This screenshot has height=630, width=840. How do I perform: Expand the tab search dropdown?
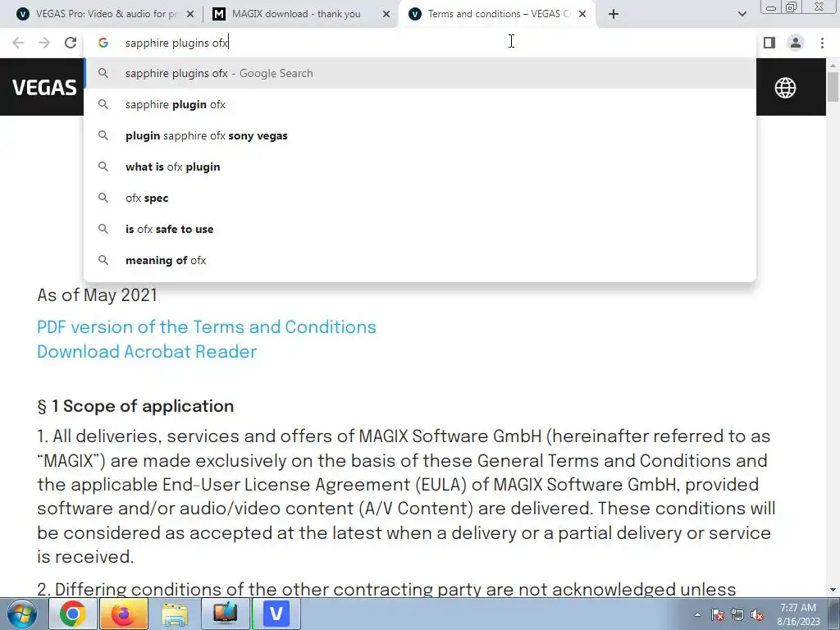(x=742, y=14)
